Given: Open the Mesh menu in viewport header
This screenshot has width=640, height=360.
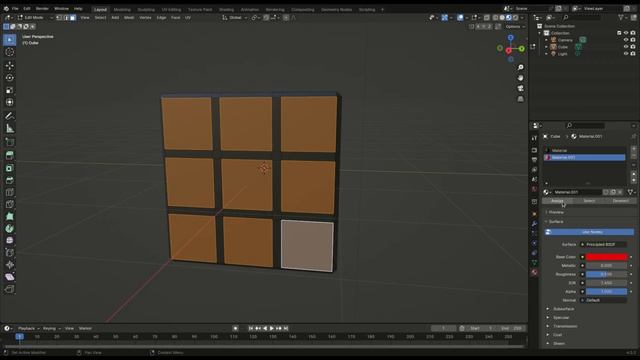Looking at the screenshot, I should click(x=129, y=18).
